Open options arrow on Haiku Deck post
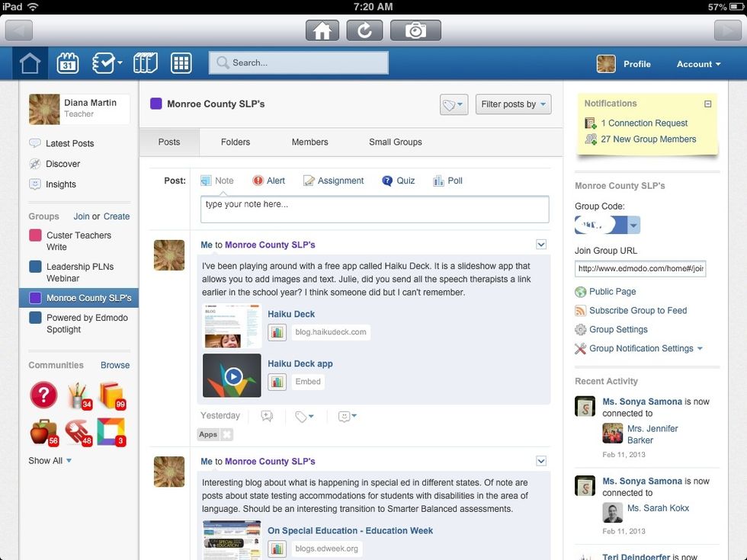 point(541,245)
